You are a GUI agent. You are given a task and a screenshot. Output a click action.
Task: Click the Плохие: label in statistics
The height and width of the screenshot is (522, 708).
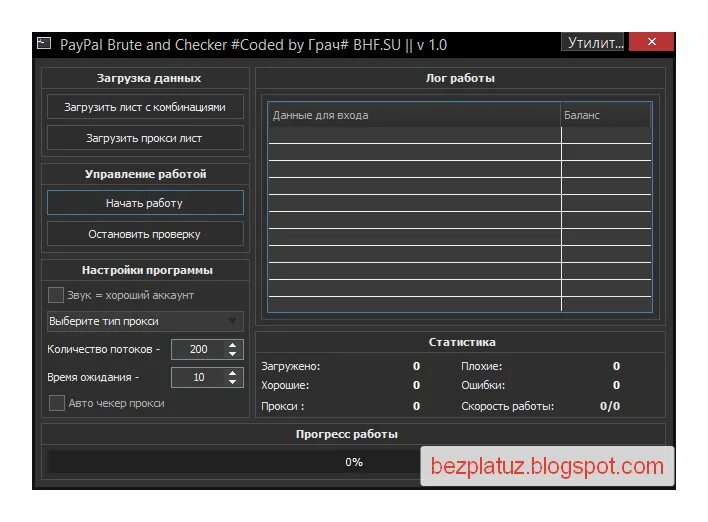(x=481, y=366)
